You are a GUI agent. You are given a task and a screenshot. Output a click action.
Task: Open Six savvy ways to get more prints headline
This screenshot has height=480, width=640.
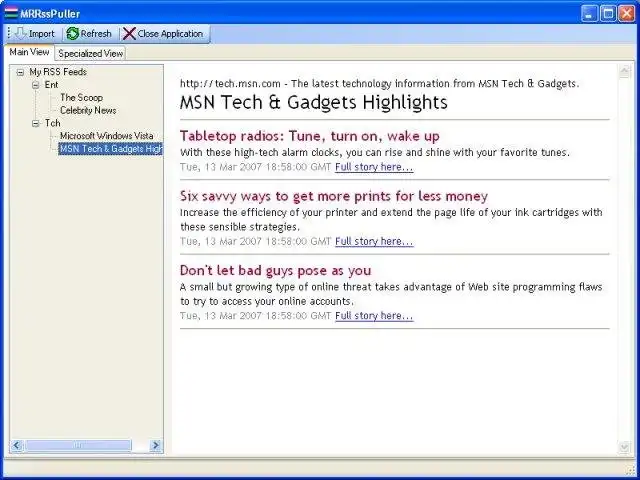tap(333, 196)
